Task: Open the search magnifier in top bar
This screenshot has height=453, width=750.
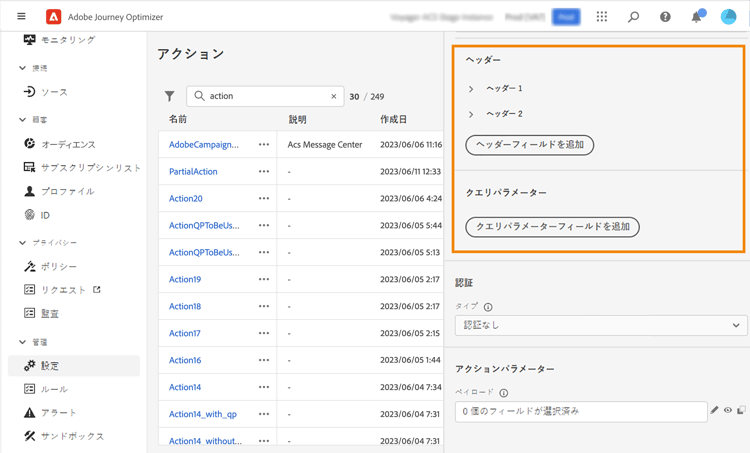Action: (633, 17)
